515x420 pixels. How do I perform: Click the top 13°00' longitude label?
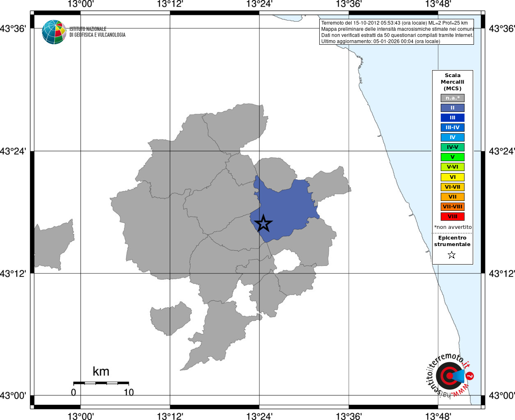coord(81,4)
